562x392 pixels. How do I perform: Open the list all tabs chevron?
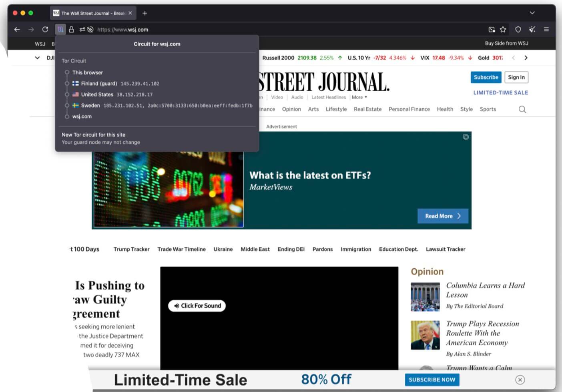532,13
